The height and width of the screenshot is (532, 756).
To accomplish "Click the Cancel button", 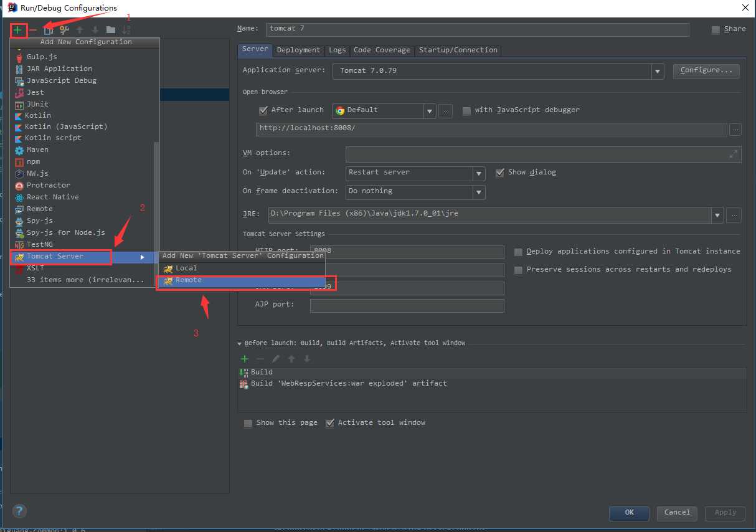I will click(x=677, y=513).
